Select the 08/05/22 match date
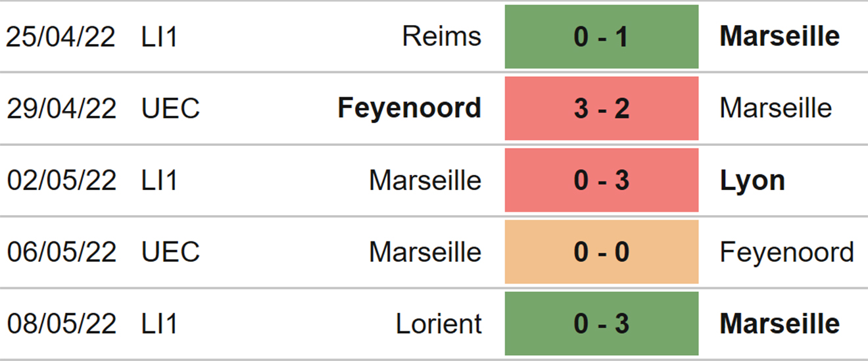The image size is (868, 361). (x=60, y=324)
